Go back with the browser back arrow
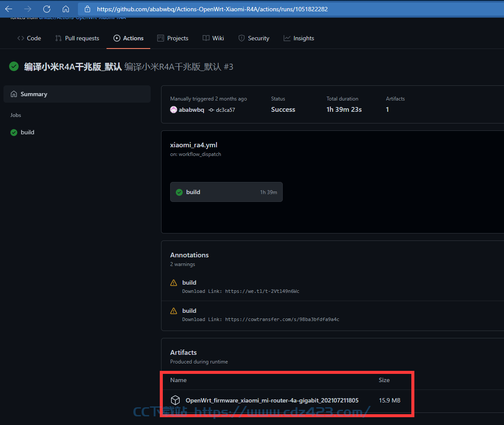504x425 pixels. 9,9
